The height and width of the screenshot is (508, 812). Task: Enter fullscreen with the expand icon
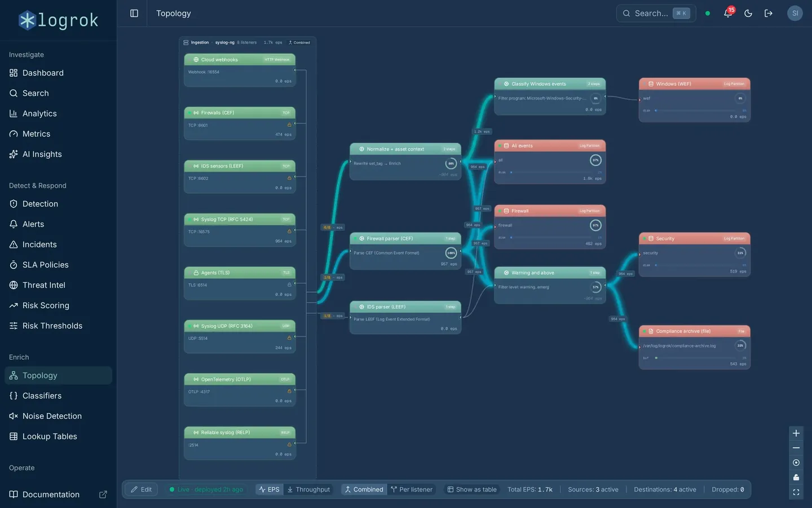point(796,492)
